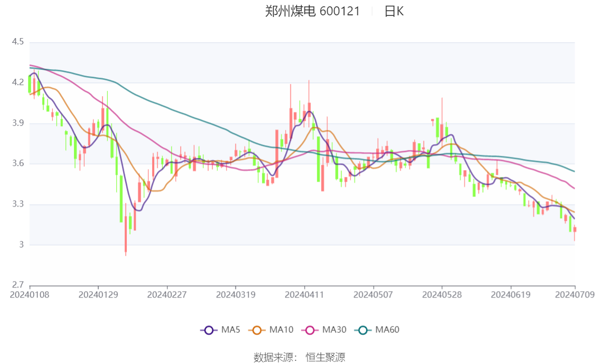Click the 20240507 date axis label
The image size is (599, 364).
(373, 295)
